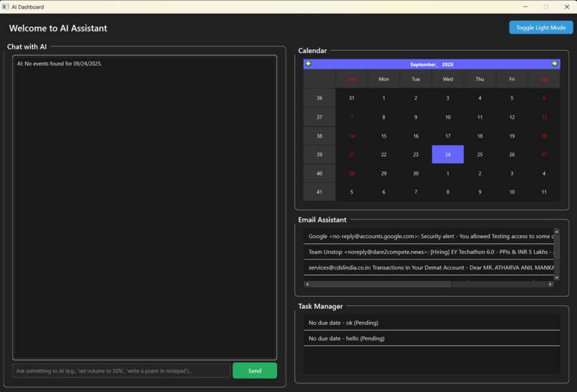Select September 12 on the calendar
577x392 pixels.
click(512, 117)
